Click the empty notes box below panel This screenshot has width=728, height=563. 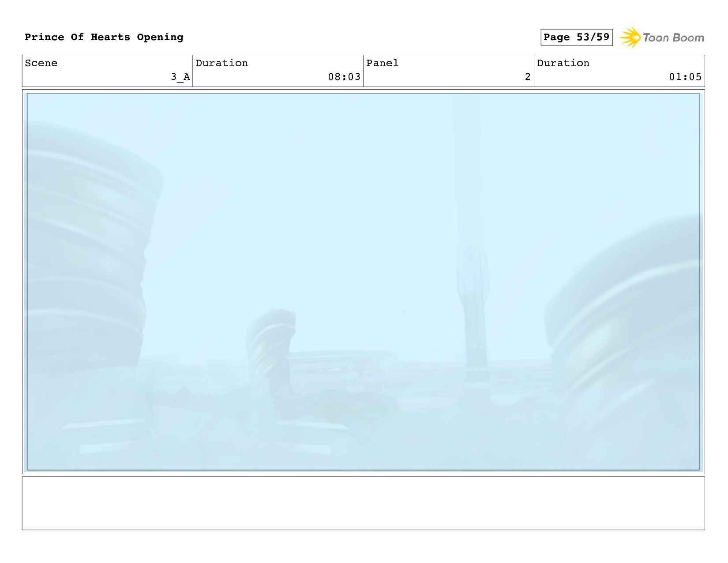click(x=364, y=503)
